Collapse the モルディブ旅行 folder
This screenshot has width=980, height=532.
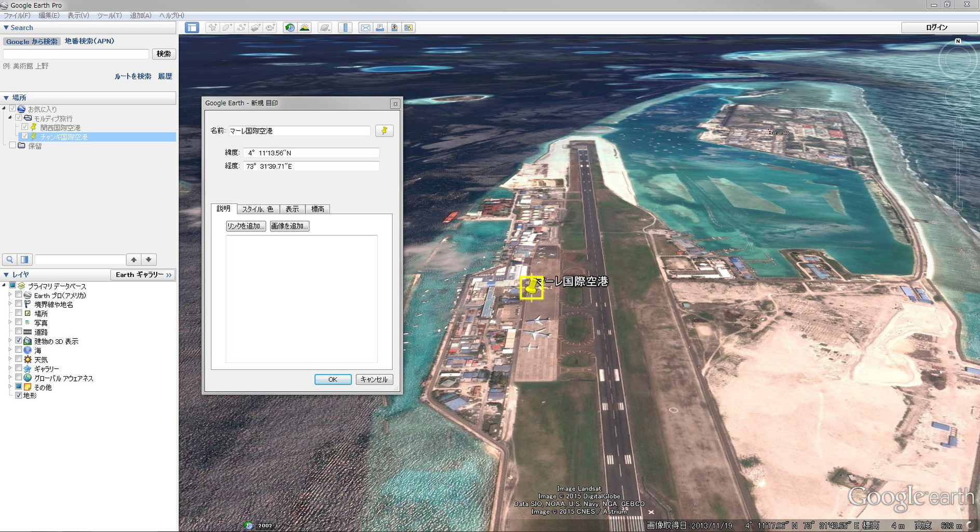(10, 118)
